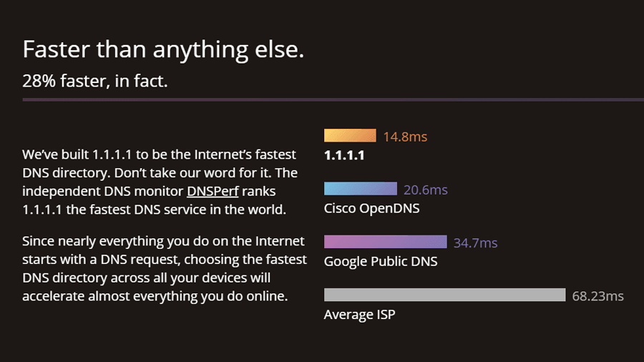Click the Cisco OpenDNS label
This screenshot has height=362, width=644.
371,209
